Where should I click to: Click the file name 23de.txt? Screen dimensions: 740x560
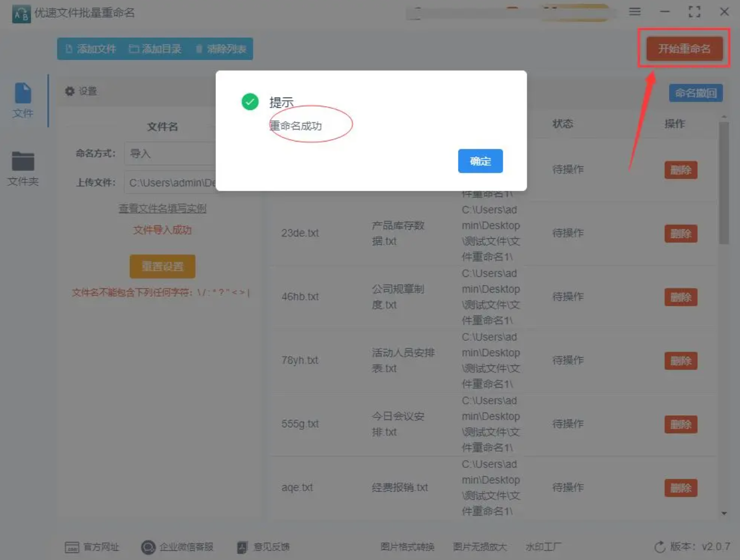click(300, 233)
